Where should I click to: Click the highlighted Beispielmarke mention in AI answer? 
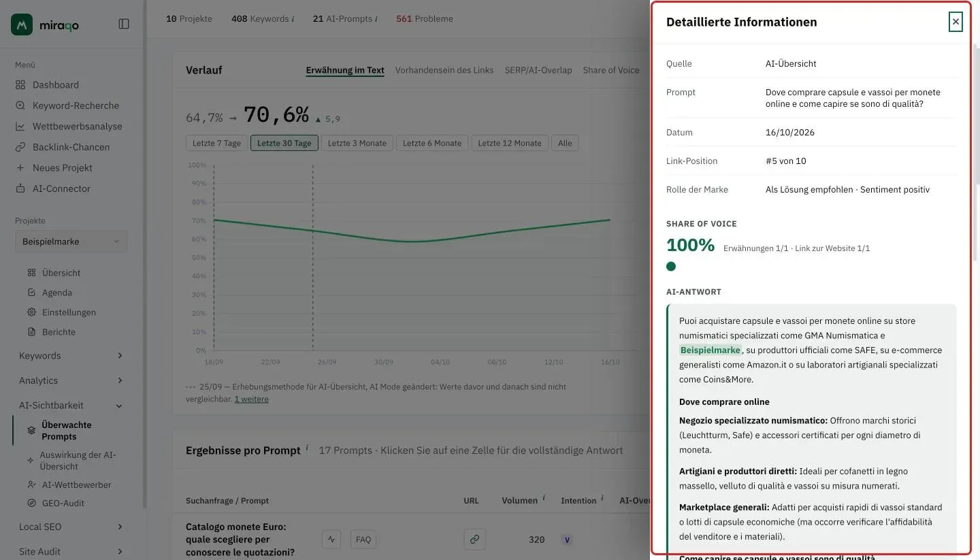(710, 350)
